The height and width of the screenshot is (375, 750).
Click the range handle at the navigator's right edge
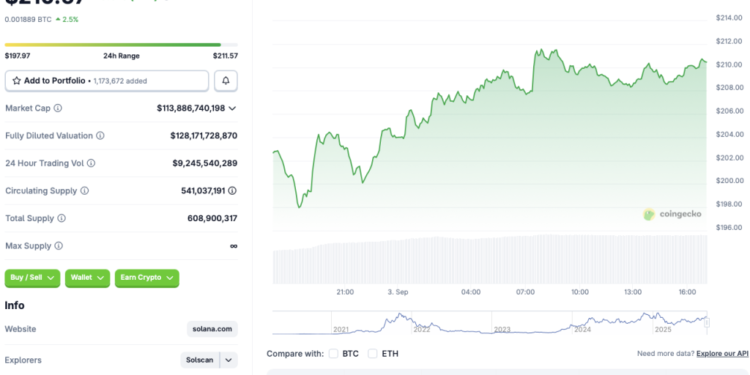coord(707,323)
